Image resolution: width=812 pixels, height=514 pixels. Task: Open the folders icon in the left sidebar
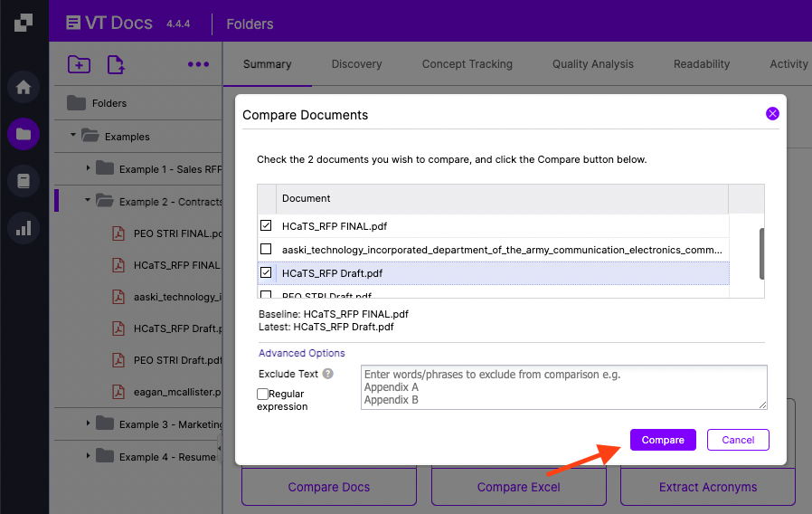(x=24, y=135)
